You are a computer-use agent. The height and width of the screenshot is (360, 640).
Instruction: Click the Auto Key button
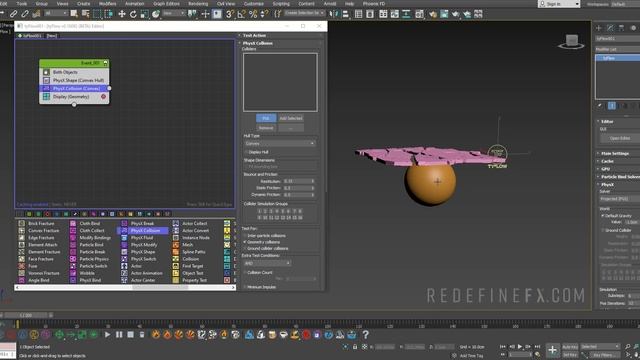570,347
